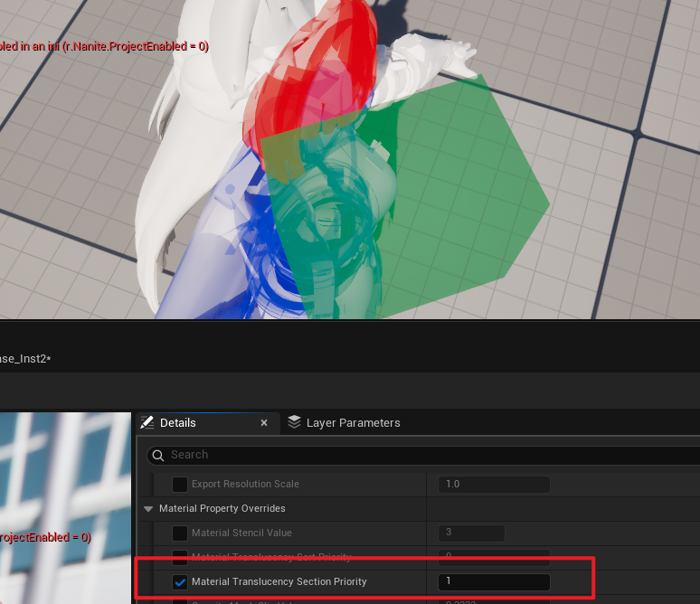Enable Export Resolution Scale checkbox
700x604 pixels.
(x=180, y=485)
